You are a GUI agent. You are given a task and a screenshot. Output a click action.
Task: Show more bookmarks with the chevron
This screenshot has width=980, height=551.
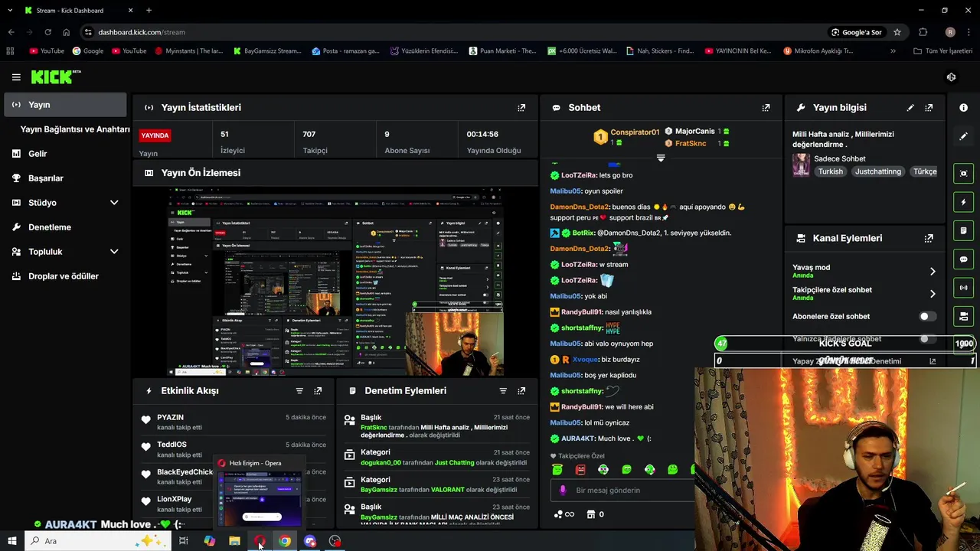[x=893, y=51]
